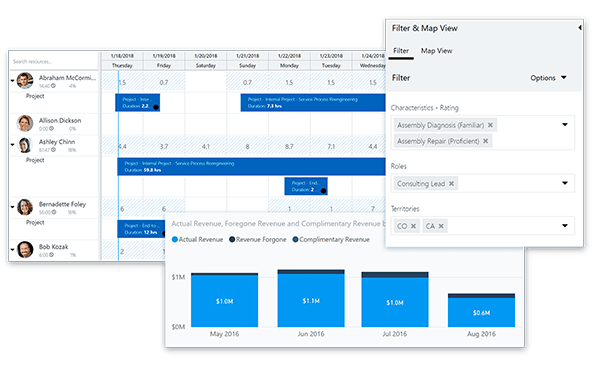Screen dimensions: 594x366
Task: Click Project label under Bernadette Foley
Action: pos(35,222)
